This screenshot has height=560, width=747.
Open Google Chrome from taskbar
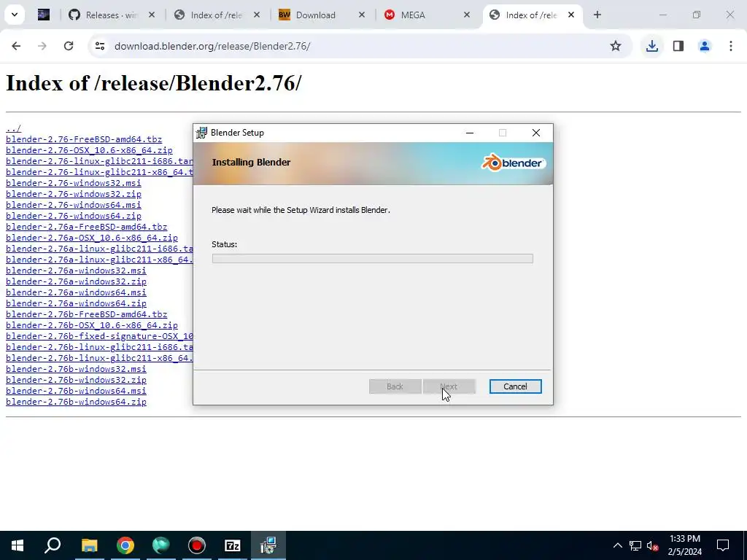point(125,545)
